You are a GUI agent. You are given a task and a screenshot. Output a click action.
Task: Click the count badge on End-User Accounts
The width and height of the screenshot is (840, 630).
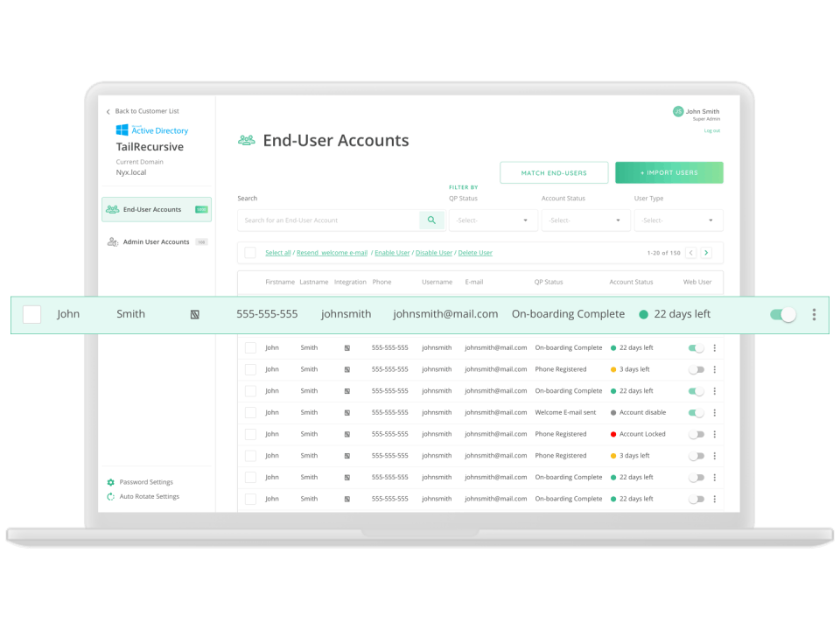pyautogui.click(x=201, y=209)
